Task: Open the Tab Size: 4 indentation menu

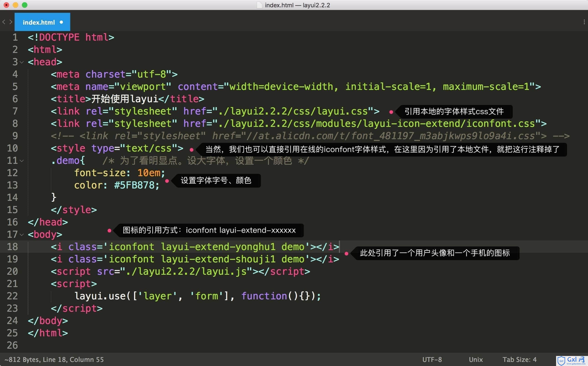Action: tap(520, 359)
